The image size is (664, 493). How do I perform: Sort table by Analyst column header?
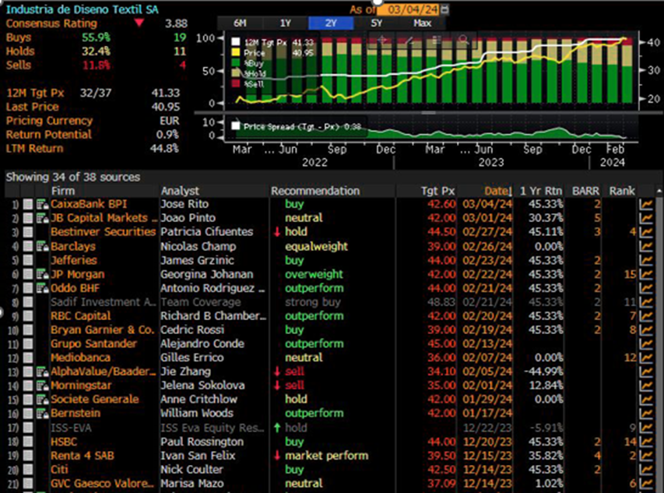coord(180,191)
